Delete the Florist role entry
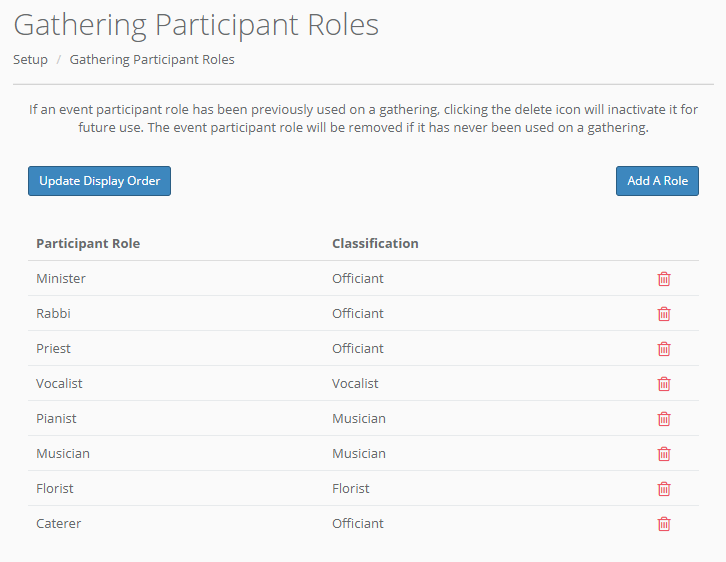Viewport: 726px width, 562px height. (663, 489)
